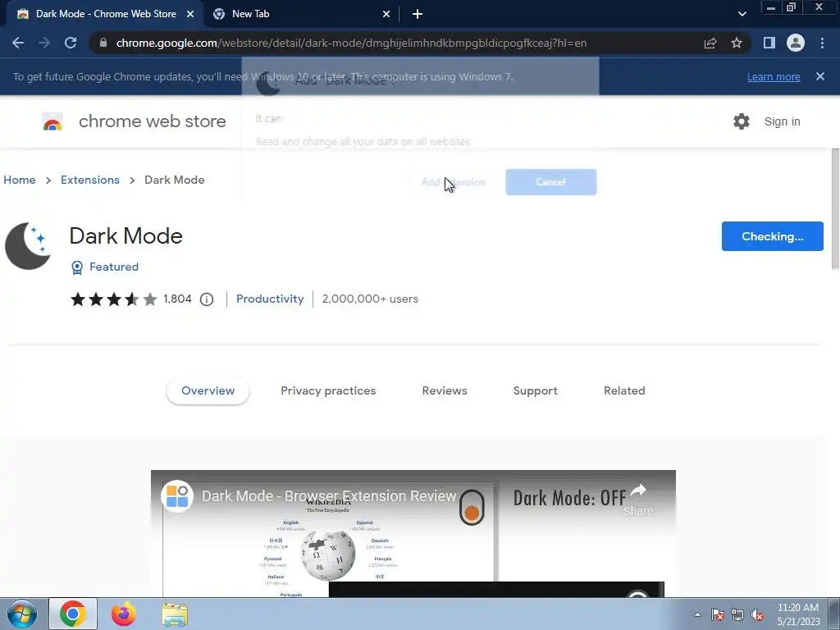840x630 pixels.
Task: Click the 2,000,000+ users text
Action: (370, 299)
